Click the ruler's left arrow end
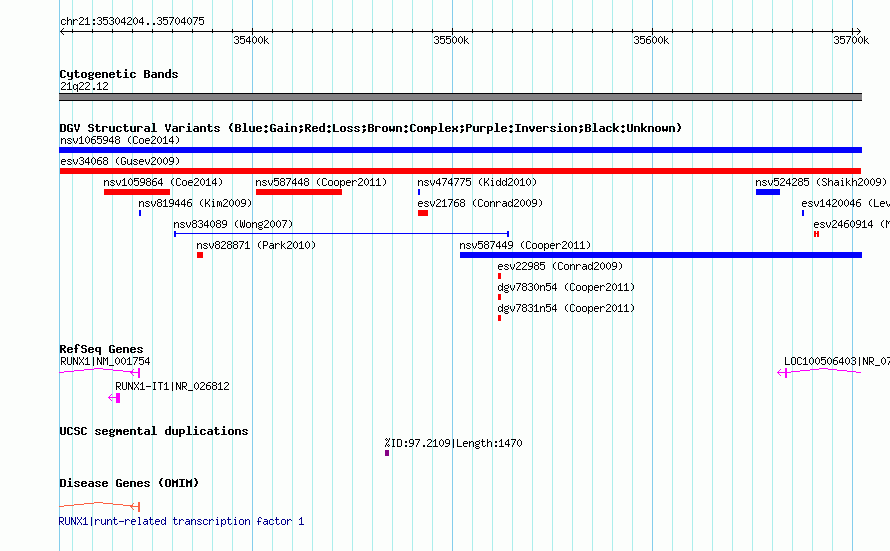This screenshot has width=890, height=551. [x=62, y=32]
